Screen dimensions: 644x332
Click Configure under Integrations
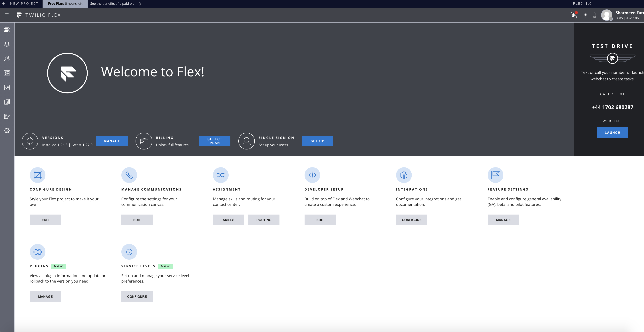pyautogui.click(x=412, y=220)
